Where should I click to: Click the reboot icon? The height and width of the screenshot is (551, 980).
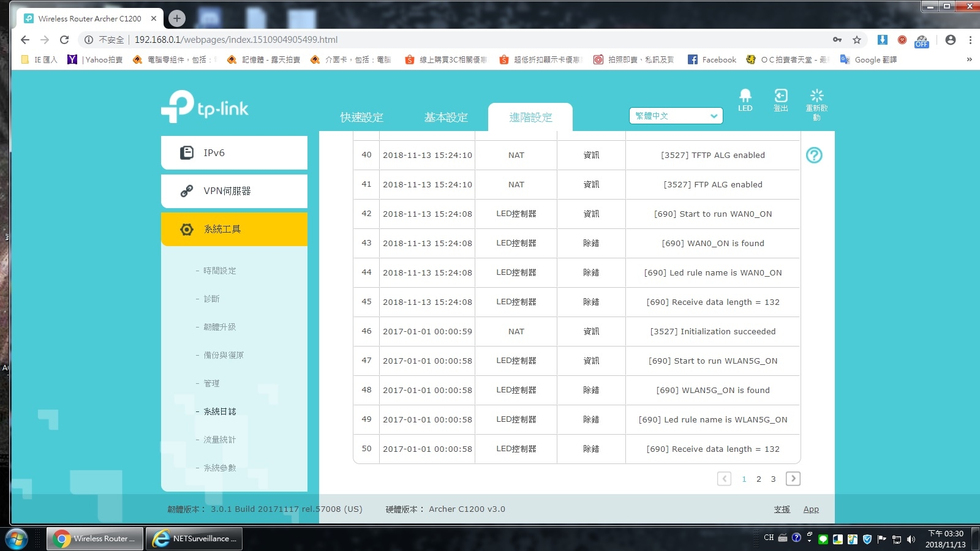[816, 104]
